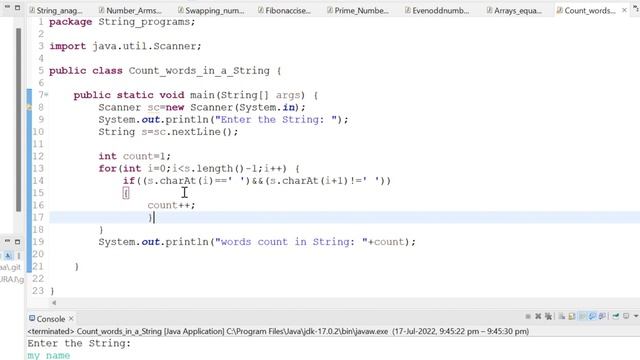This screenshot has height=360, width=640.
Task: Switch to the Prime_Numbe... editor tab
Action: [x=358, y=11]
